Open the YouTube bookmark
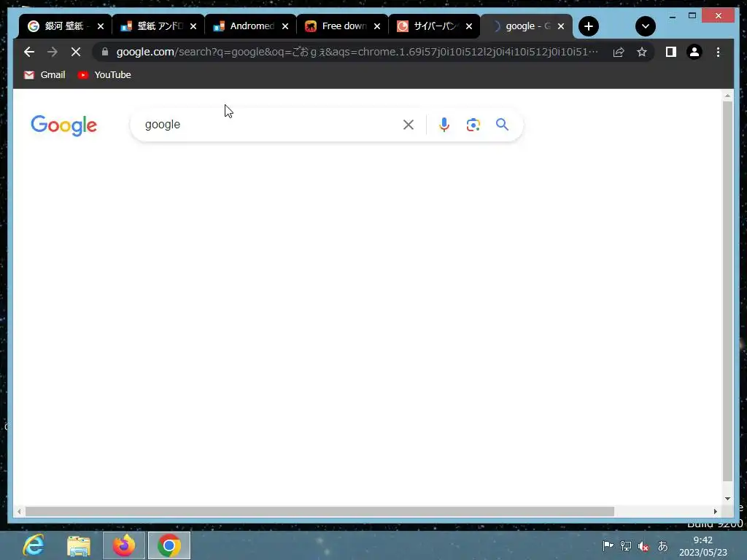This screenshot has height=560, width=747. [104, 75]
